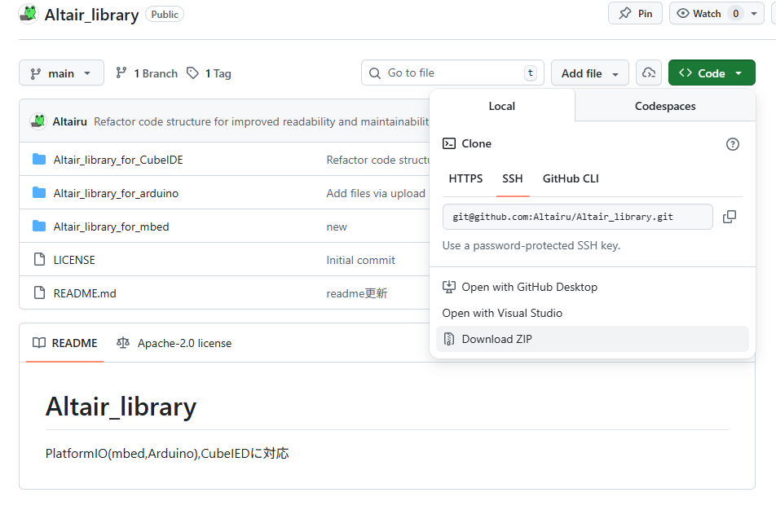Copy the SSH clone URL to clipboard
This screenshot has width=776, height=532.
pos(730,217)
